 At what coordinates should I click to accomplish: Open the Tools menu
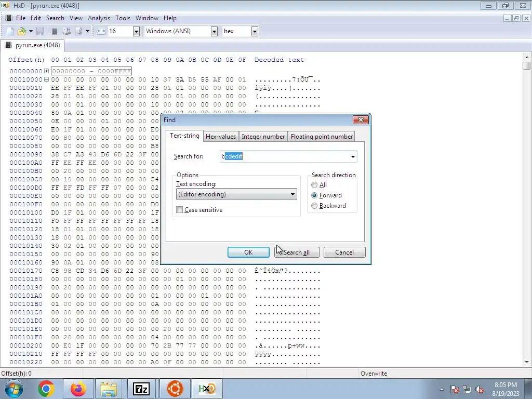coord(123,18)
